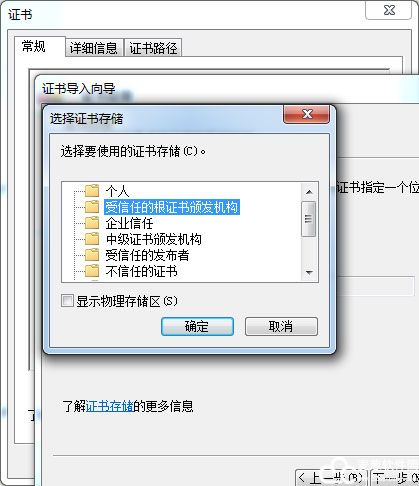Click the folder icon beside 中级证书颁发机构

92,239
